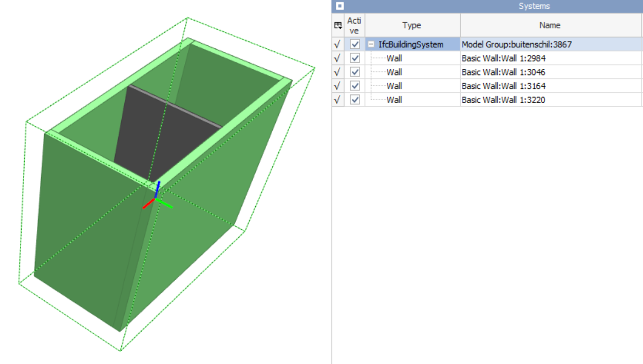Click the tick mark for Wall 1:3046 row
The height and width of the screenshot is (364, 643).
[x=337, y=72]
